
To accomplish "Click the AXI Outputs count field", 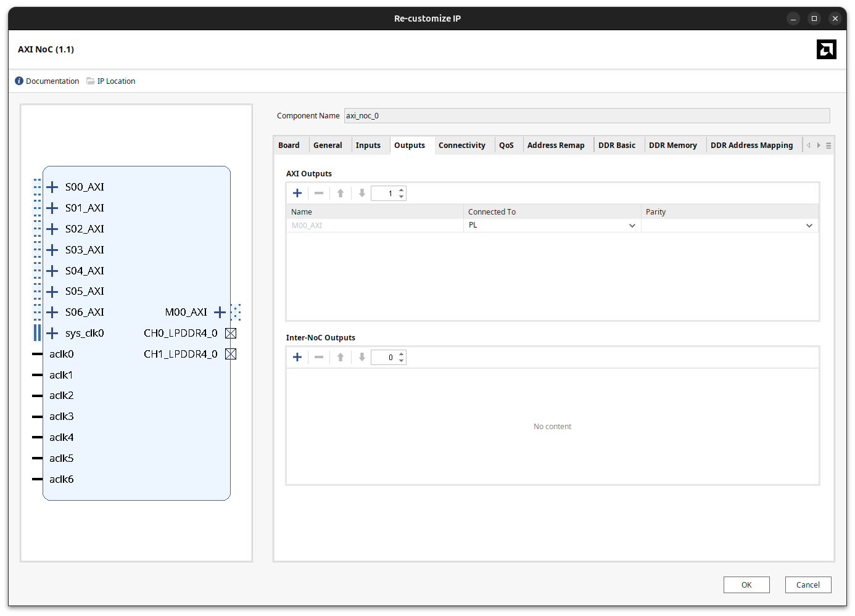I will pos(385,193).
